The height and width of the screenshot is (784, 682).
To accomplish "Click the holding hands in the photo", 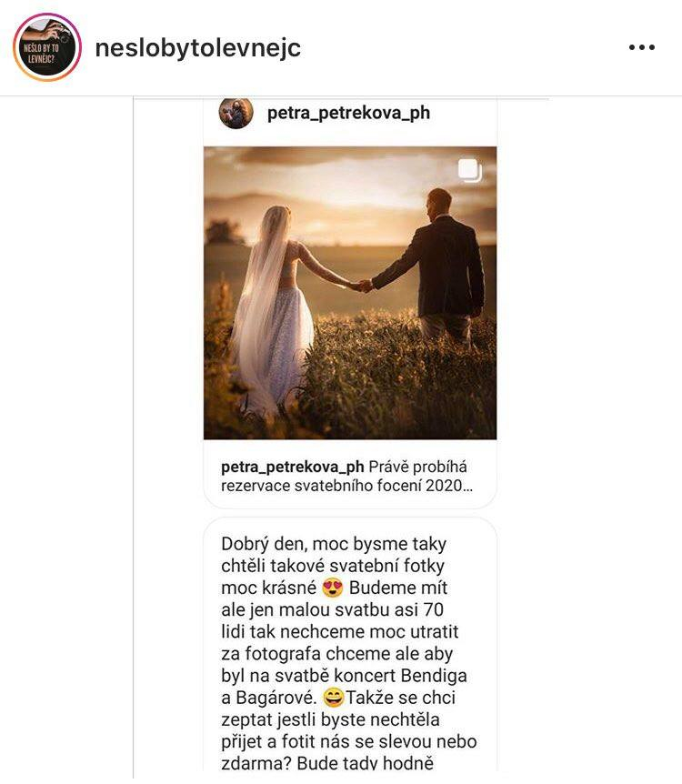I will [364, 286].
